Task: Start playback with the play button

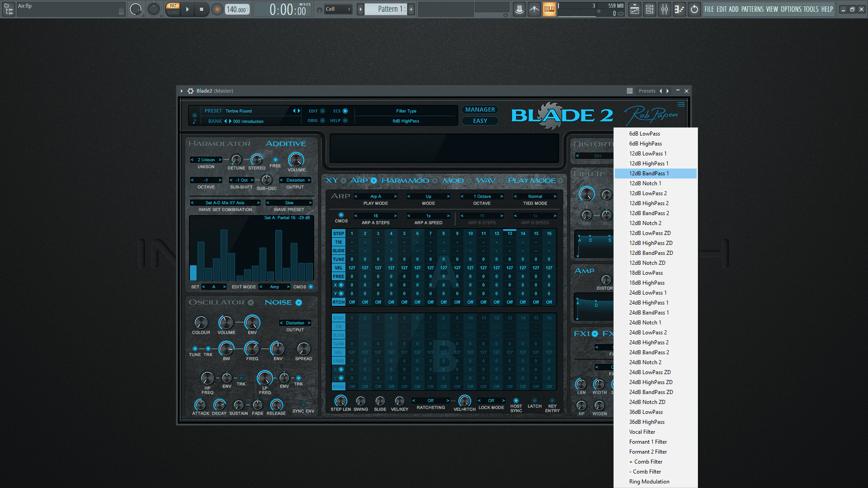Action: 188,9
